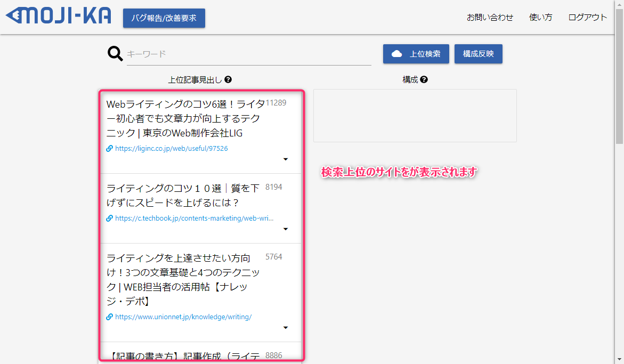
Task: Focus the キーワード search field
Action: point(249,54)
